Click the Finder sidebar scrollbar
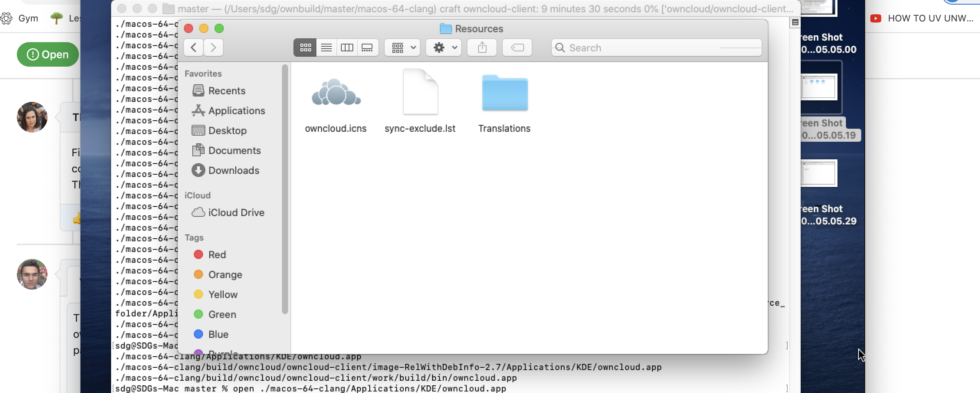The width and height of the screenshot is (980, 393). [285, 189]
